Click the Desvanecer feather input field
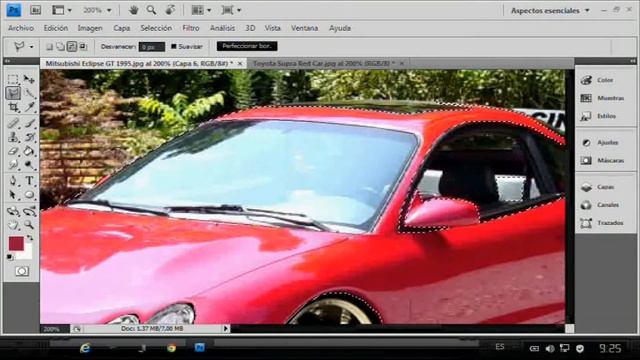Image resolution: width=640 pixels, height=360 pixels. click(151, 47)
